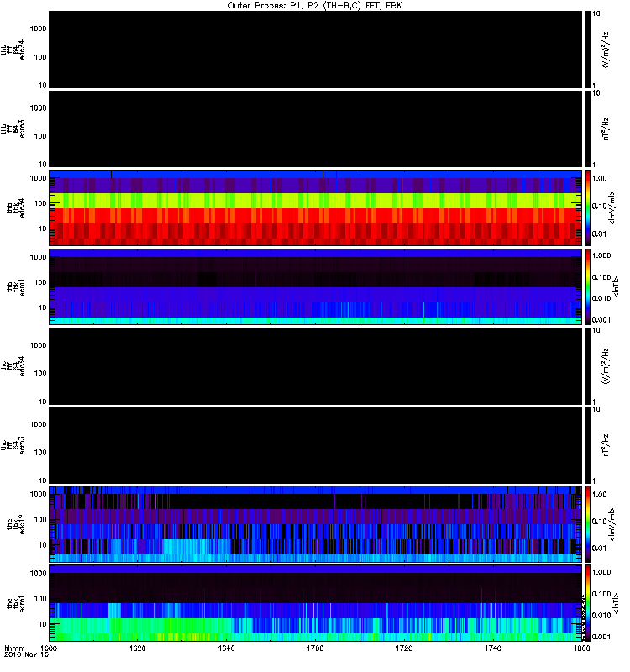This screenshot has height=672, width=630.
Task: Select the thb fbk scm1 panel label
Action: point(16,286)
